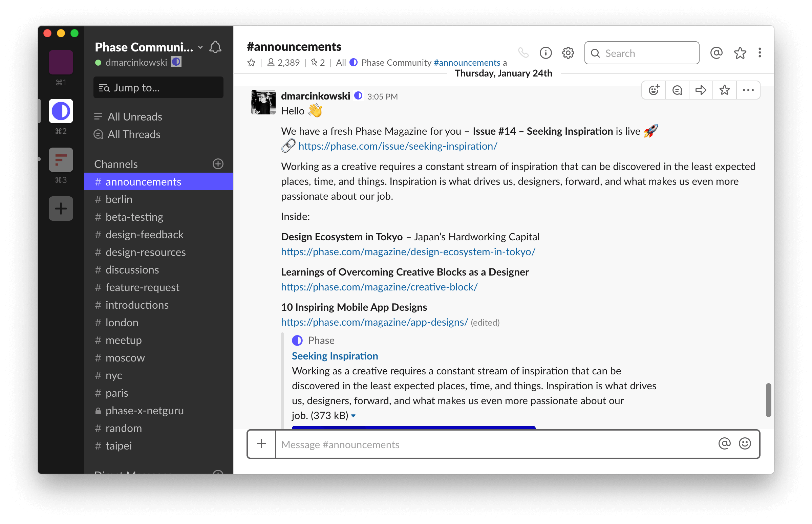Viewport: 812px width, 524px height.
Task: Click the Search field
Action: 641,53
